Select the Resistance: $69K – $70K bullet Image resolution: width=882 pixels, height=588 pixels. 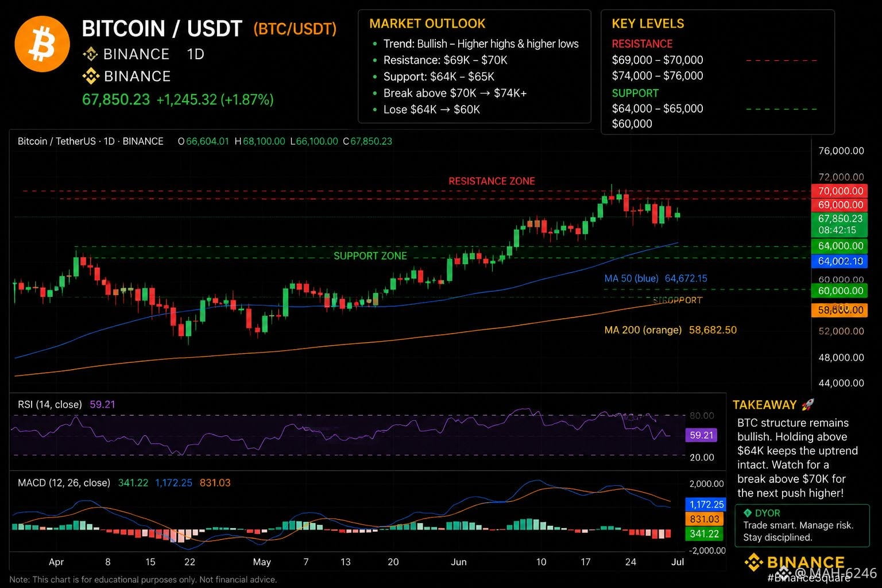pyautogui.click(x=445, y=60)
